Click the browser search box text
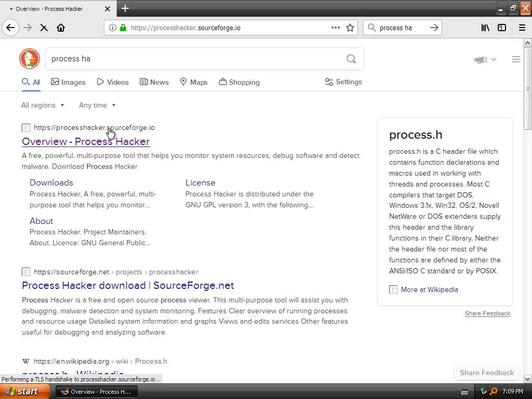This screenshot has width=532, height=399. tap(395, 28)
